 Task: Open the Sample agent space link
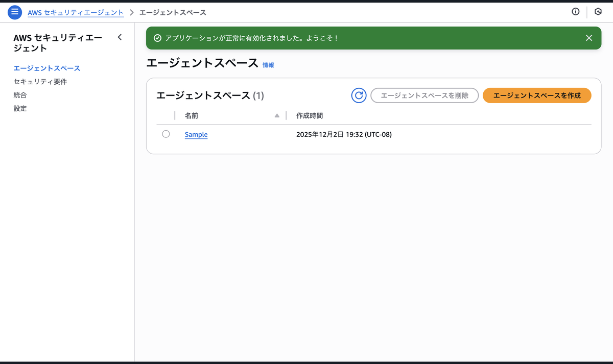(196, 135)
